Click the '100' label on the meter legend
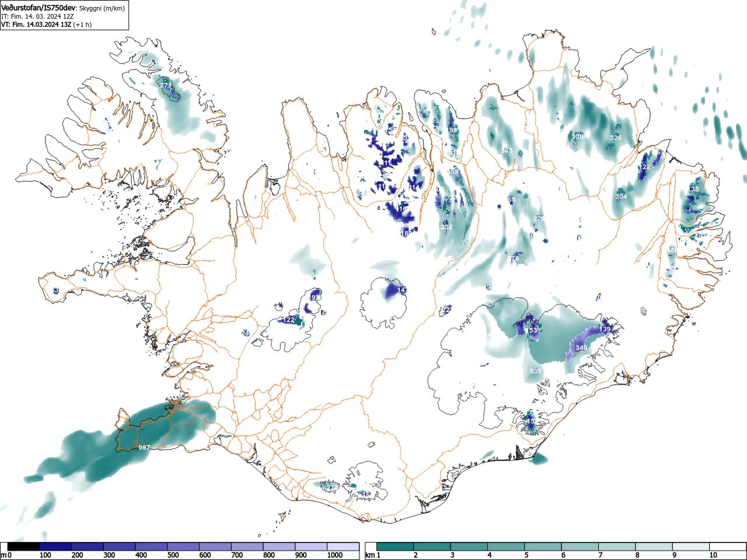747x560 pixels. click(46, 555)
